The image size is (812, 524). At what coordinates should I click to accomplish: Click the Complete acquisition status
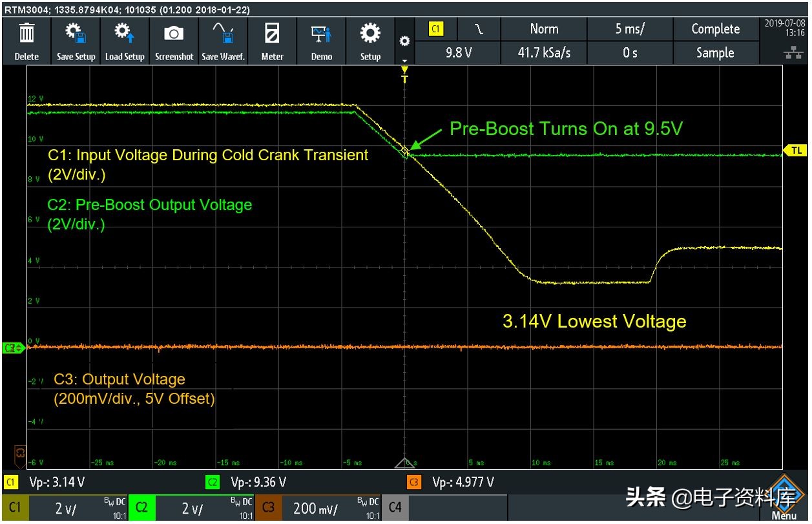click(x=716, y=29)
